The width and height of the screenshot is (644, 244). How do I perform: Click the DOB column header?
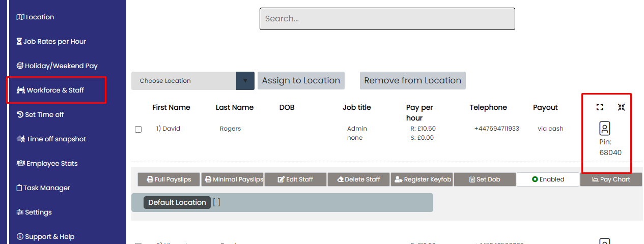point(287,107)
